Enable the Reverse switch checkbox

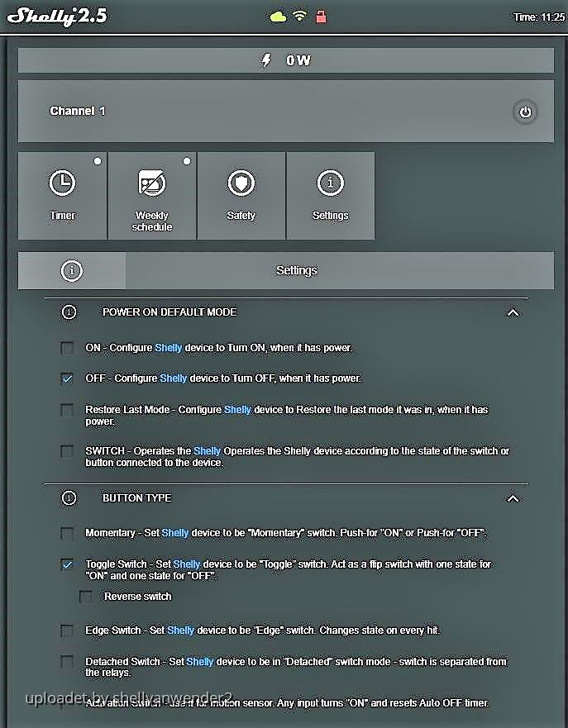tap(85, 597)
